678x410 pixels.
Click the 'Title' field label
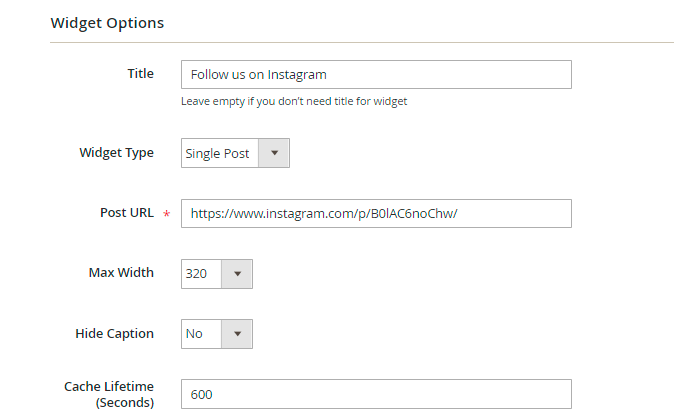140,73
